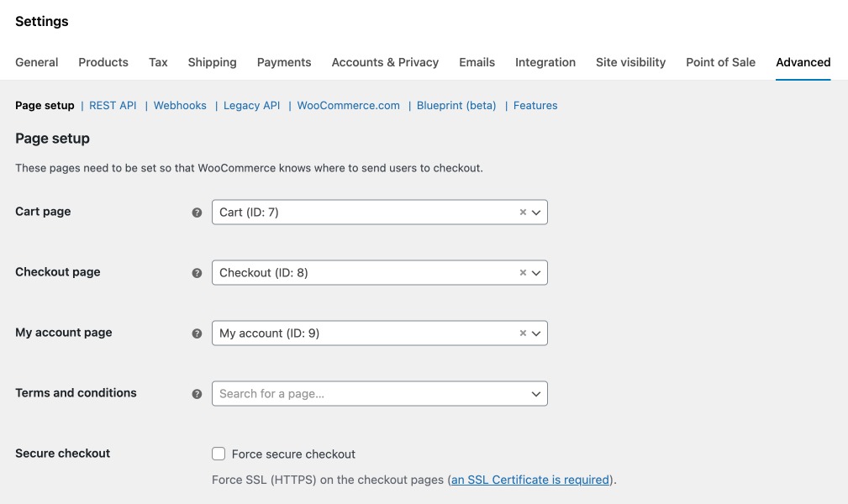
Task: Clear the Cart page selection with the × icon
Action: [522, 212]
